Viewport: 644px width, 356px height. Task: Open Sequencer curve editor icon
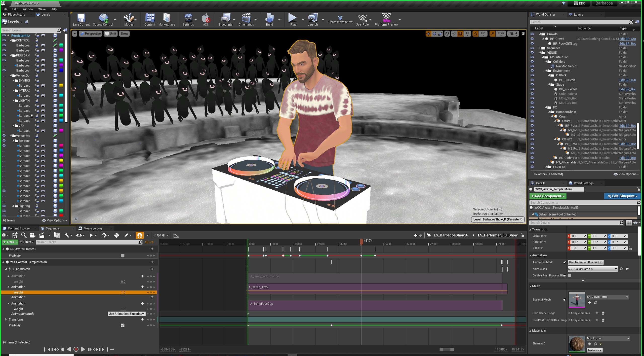[x=176, y=235]
